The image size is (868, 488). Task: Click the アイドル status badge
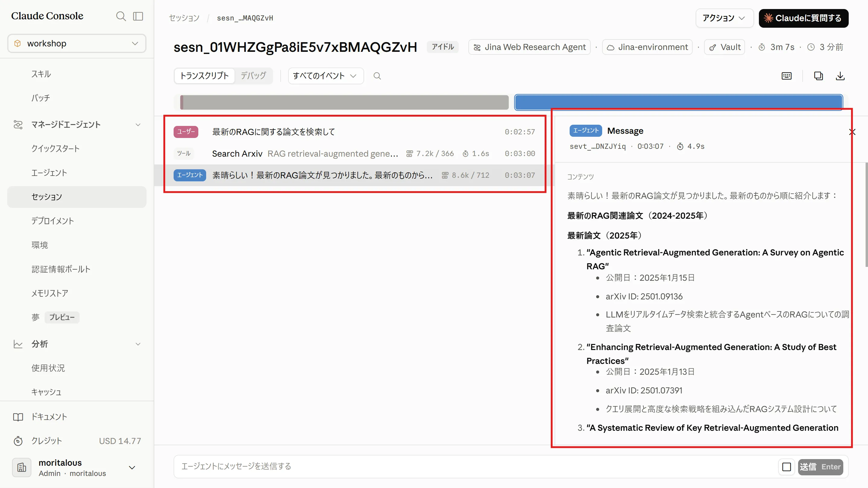tap(443, 47)
